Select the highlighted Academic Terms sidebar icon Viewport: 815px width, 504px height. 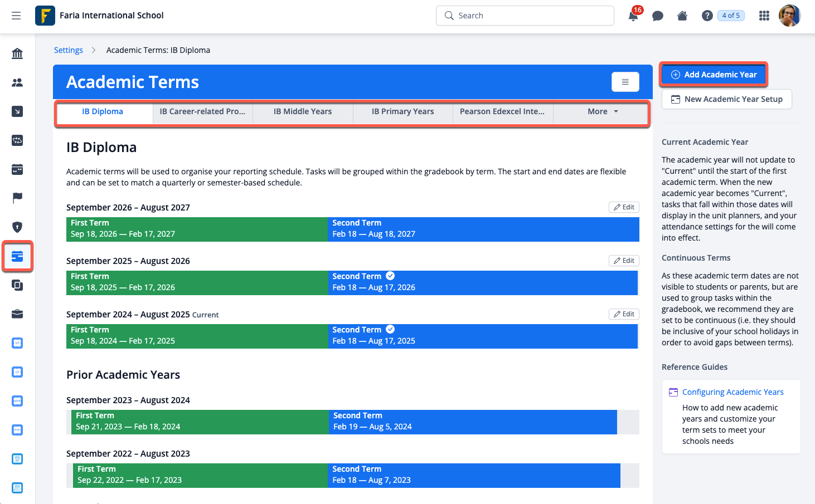coord(17,256)
